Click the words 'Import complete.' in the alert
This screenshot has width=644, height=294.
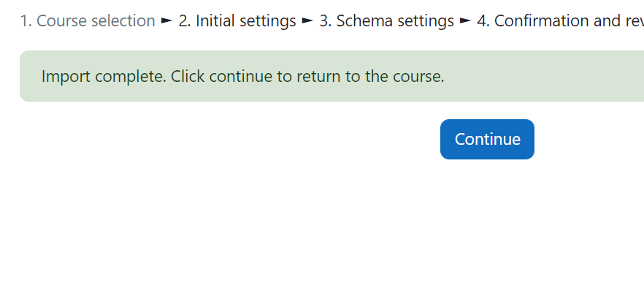(x=104, y=77)
